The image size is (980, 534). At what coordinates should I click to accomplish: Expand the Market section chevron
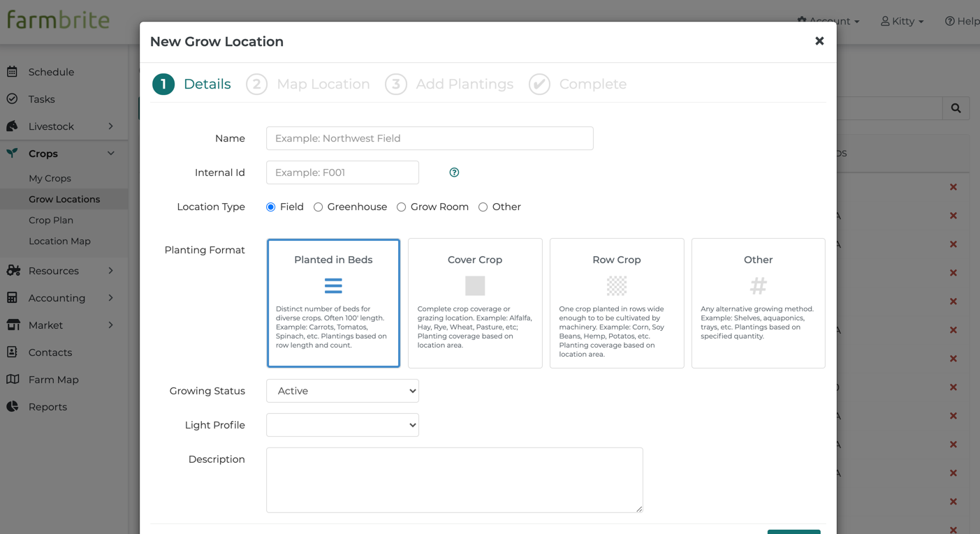[111, 325]
